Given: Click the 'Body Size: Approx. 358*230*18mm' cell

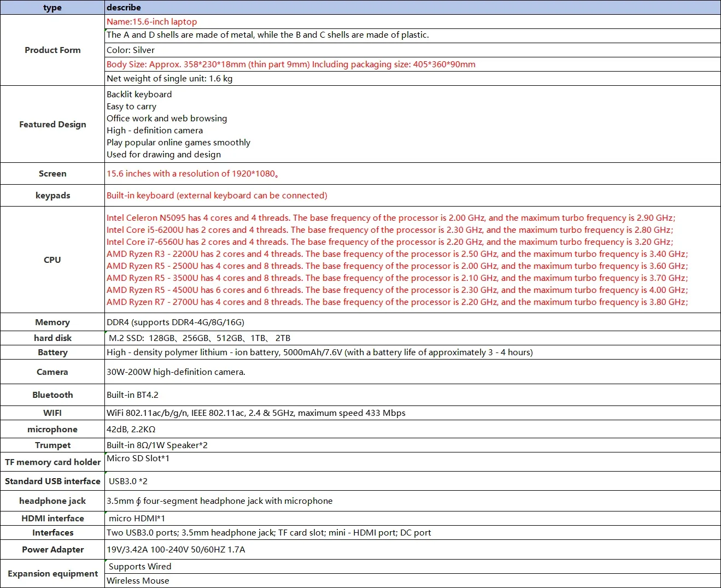Looking at the screenshot, I should point(413,64).
